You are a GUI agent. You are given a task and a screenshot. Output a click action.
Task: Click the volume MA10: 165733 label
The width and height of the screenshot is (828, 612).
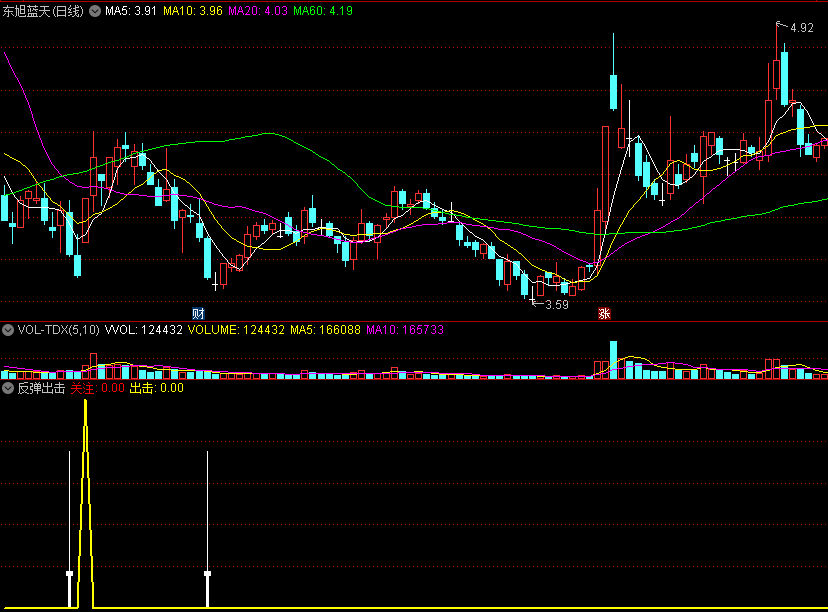pos(405,330)
